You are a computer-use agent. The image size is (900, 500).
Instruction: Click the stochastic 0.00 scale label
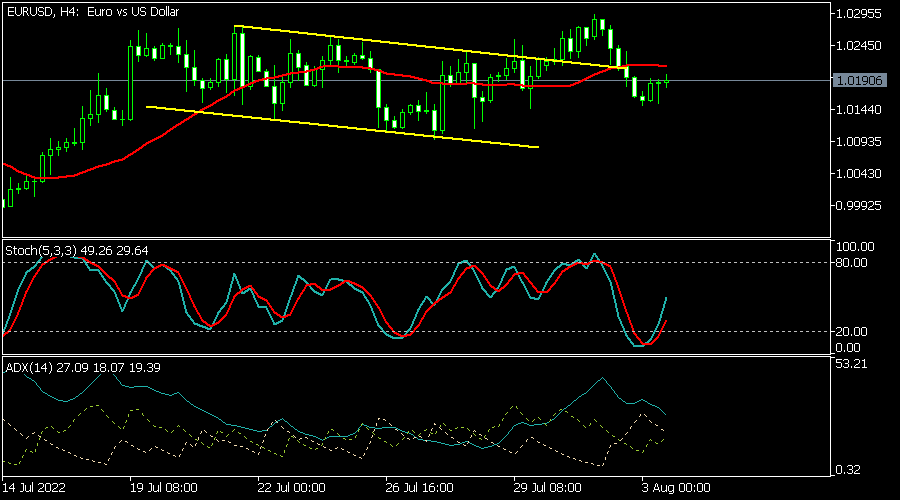point(848,348)
